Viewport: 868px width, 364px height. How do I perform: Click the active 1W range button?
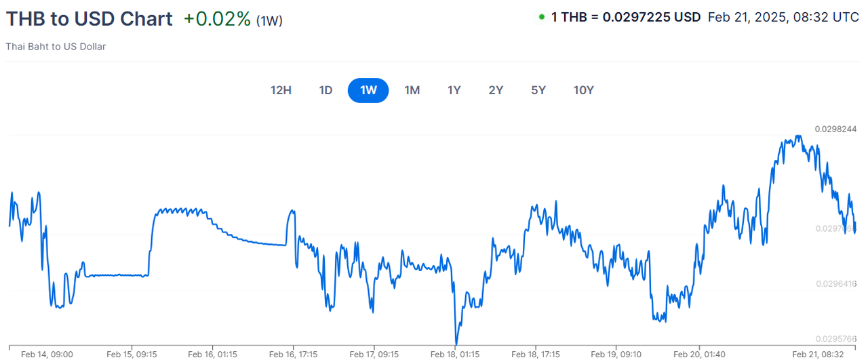coord(368,91)
